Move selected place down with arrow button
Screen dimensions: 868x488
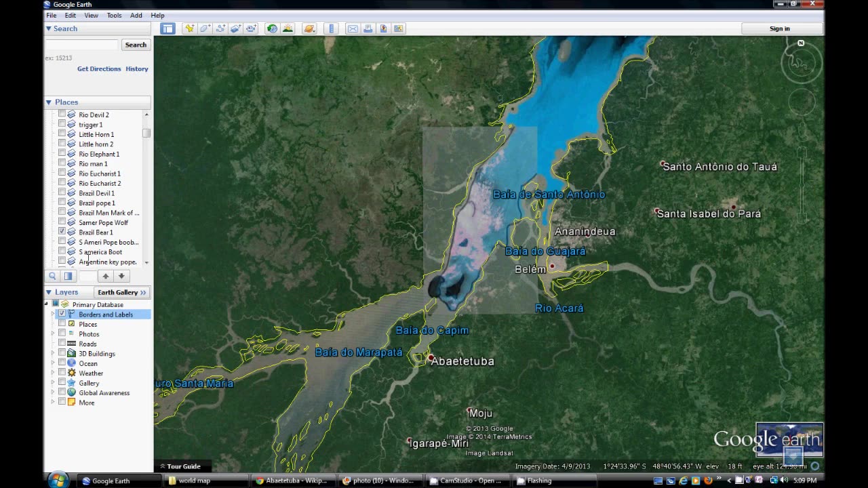point(121,276)
